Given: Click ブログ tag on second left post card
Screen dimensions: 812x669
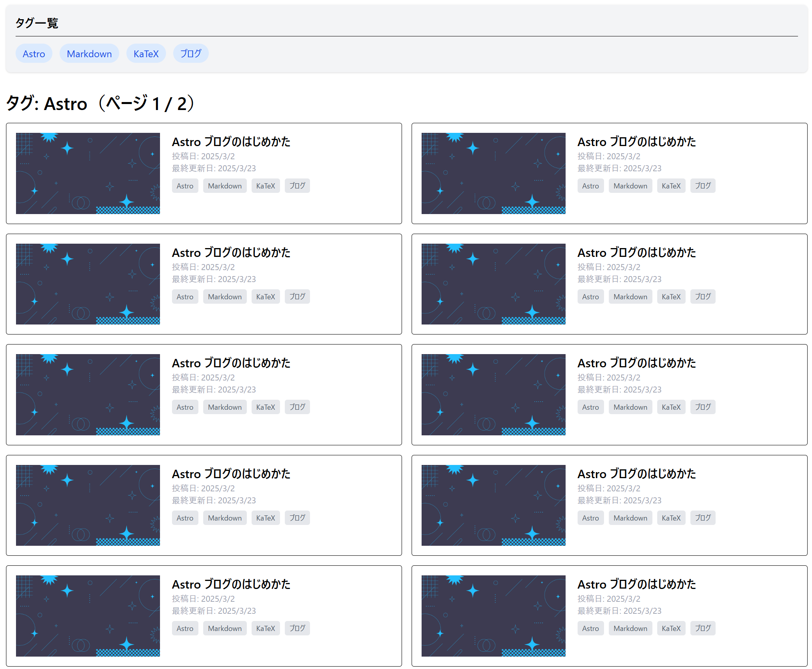Looking at the screenshot, I should pos(297,297).
